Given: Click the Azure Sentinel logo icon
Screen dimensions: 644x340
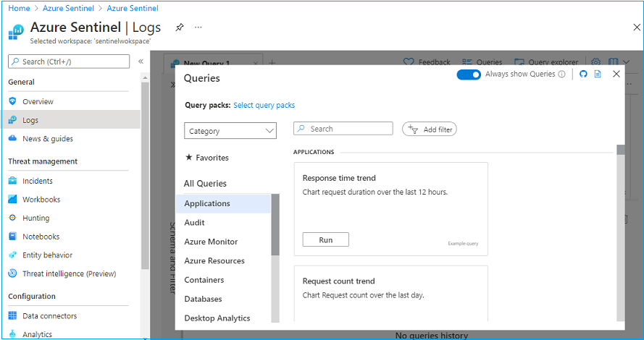Looking at the screenshot, I should (16, 32).
